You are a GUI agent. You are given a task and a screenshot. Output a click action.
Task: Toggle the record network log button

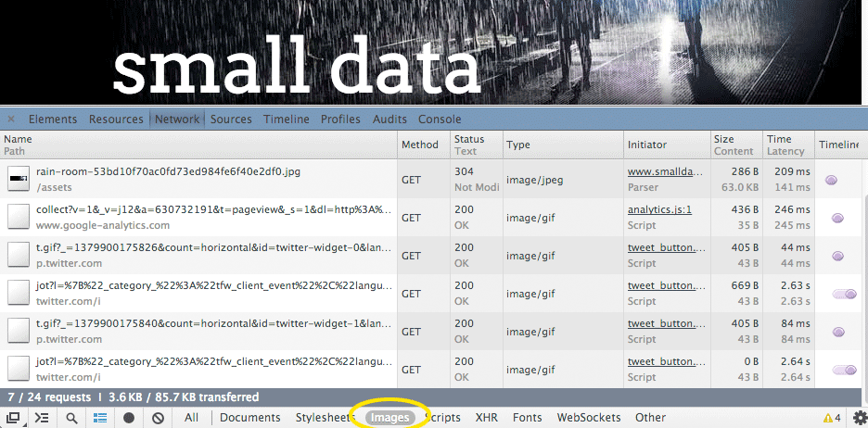pyautogui.click(x=129, y=418)
